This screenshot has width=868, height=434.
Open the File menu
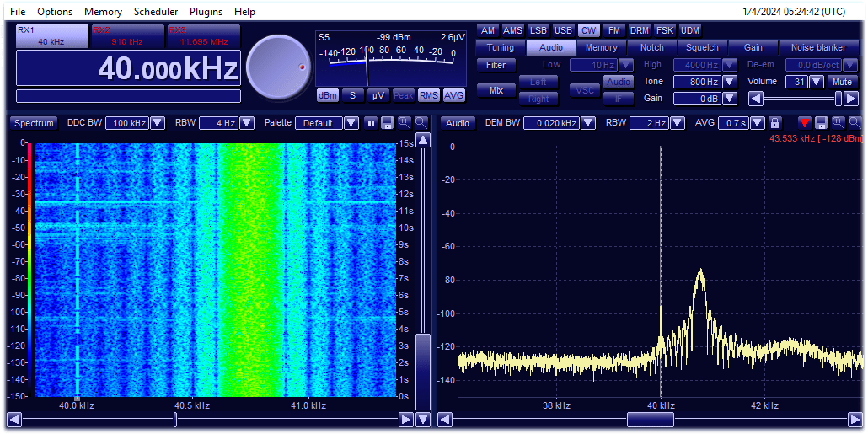[18, 12]
